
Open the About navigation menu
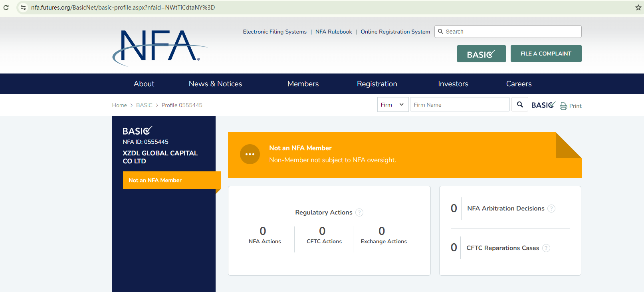(x=144, y=84)
